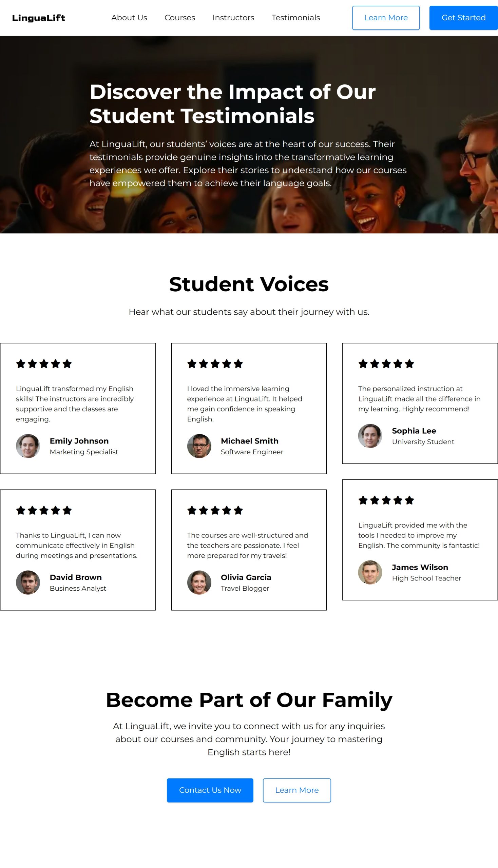498x868 pixels.
Task: Open the Courses nav item
Action: (x=180, y=18)
